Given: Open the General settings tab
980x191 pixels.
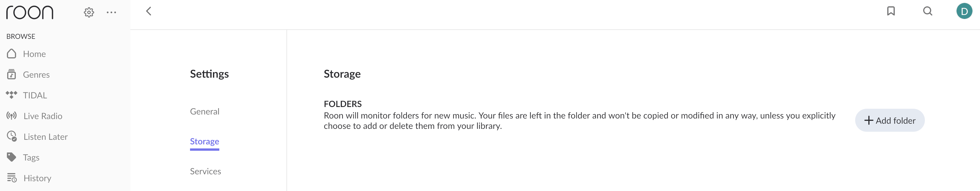Looking at the screenshot, I should point(205,111).
